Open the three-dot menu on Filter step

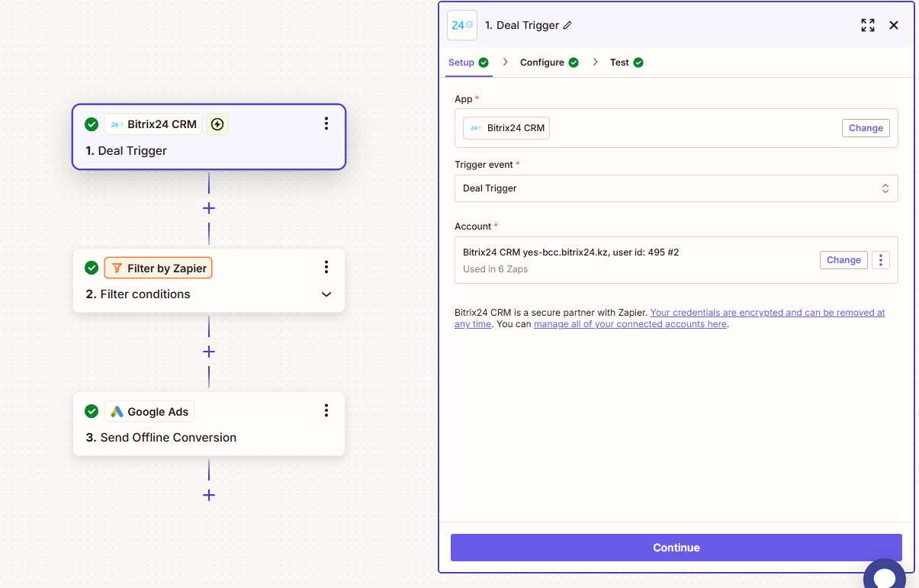[x=326, y=267]
